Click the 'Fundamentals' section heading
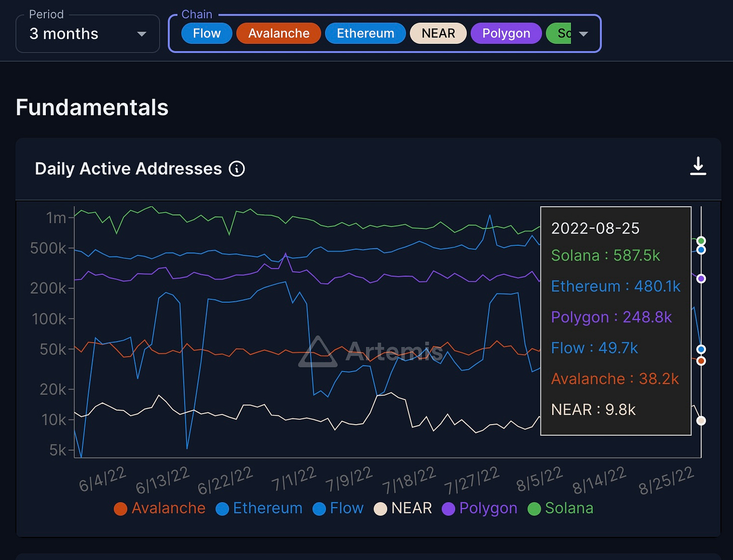Viewport: 733px width, 560px height. click(92, 107)
